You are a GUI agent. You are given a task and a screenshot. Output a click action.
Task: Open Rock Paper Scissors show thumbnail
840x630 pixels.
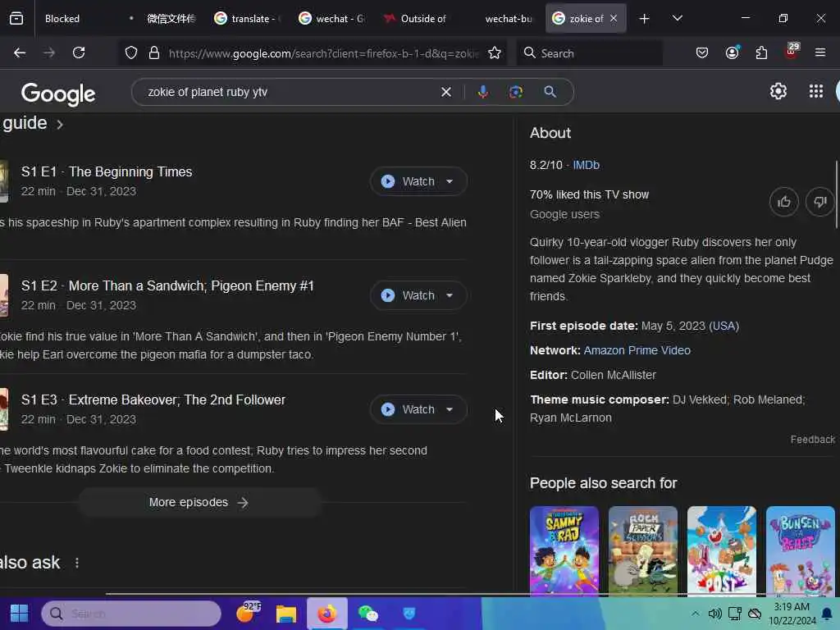pyautogui.click(x=643, y=550)
